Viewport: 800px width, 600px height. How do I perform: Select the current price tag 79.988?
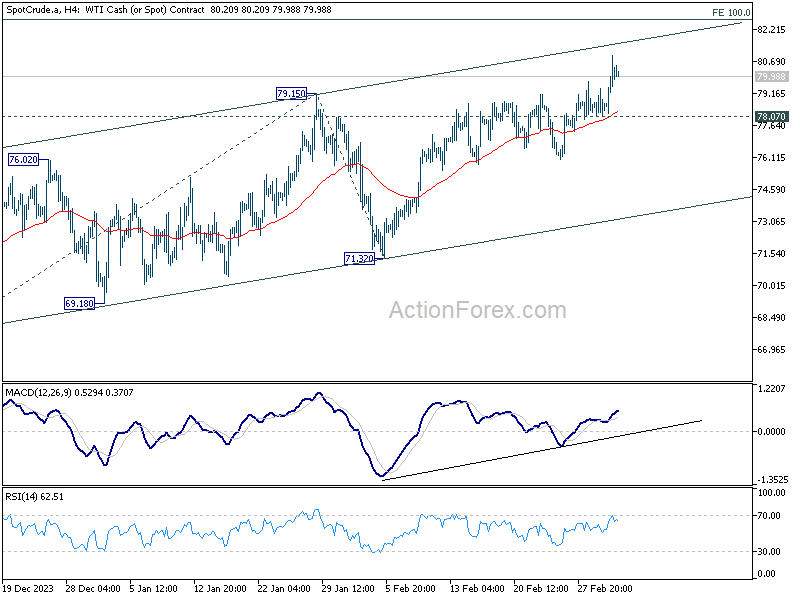point(771,77)
